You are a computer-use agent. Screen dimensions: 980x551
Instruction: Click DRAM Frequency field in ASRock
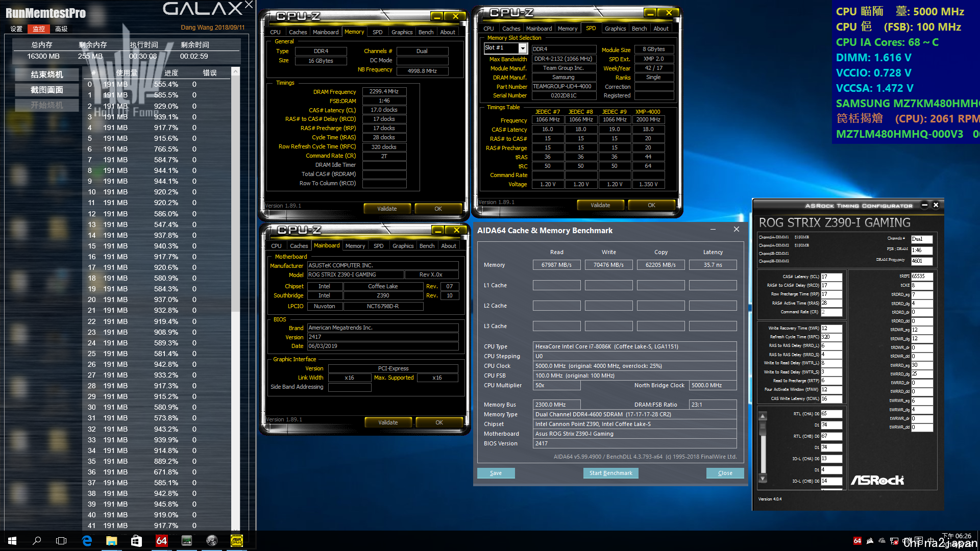[922, 261]
